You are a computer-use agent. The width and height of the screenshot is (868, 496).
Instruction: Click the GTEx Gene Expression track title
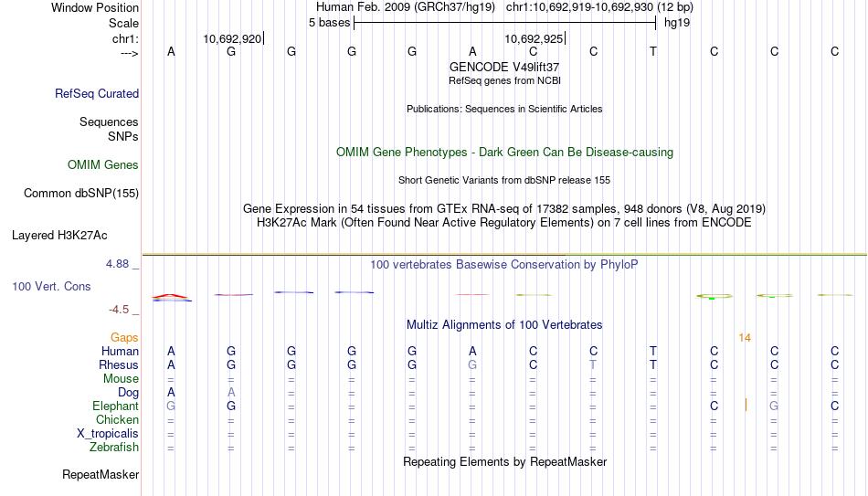pyautogui.click(x=504, y=208)
